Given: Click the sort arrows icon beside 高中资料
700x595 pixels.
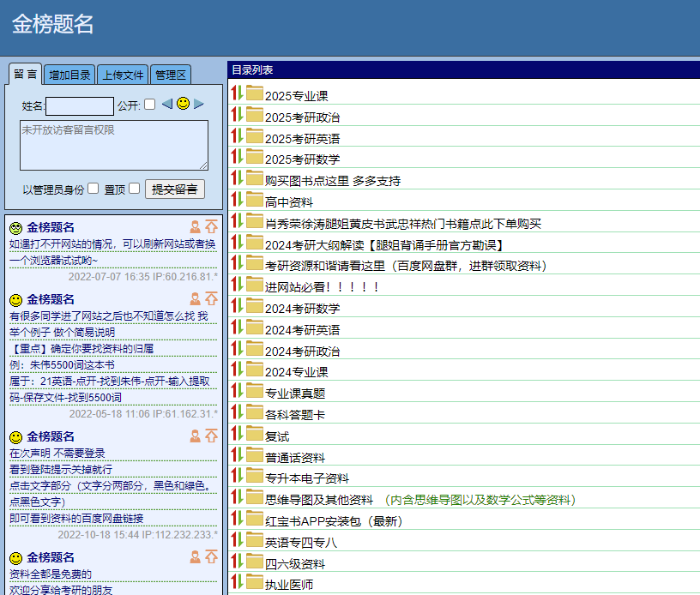Looking at the screenshot, I should coord(238,201).
